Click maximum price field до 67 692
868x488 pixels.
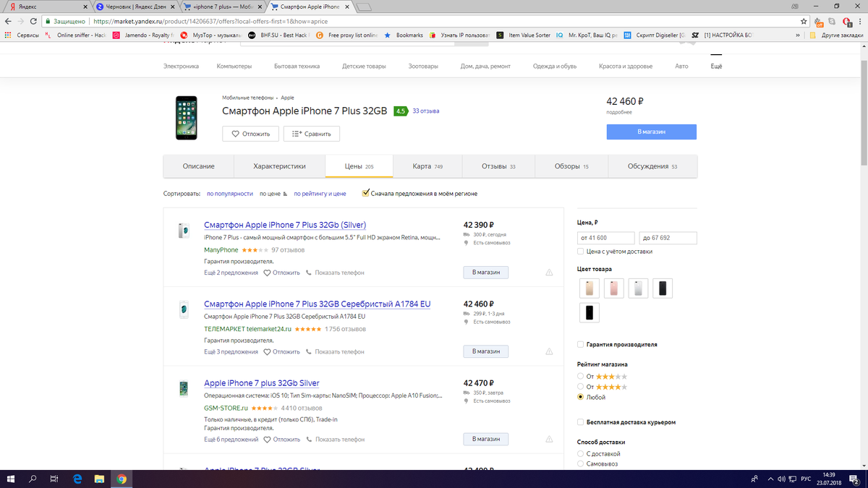point(668,238)
